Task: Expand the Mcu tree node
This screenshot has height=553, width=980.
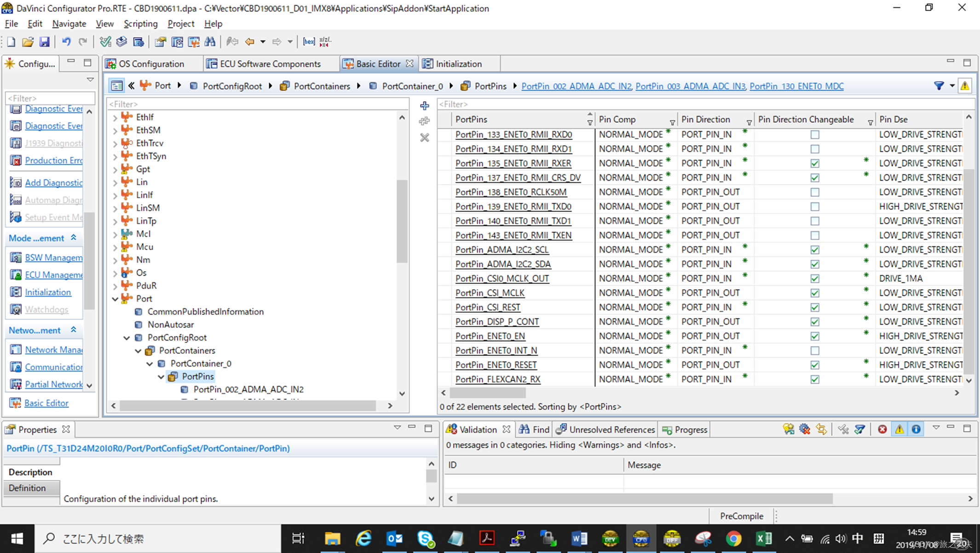Action: pyautogui.click(x=115, y=247)
